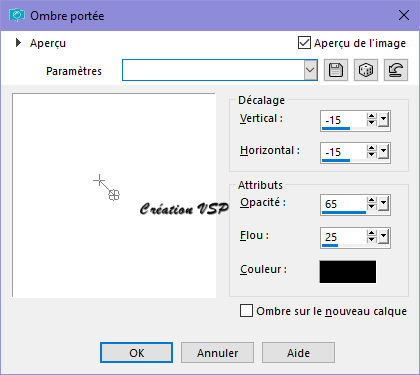Open the Vertical value slider popup

click(x=383, y=120)
